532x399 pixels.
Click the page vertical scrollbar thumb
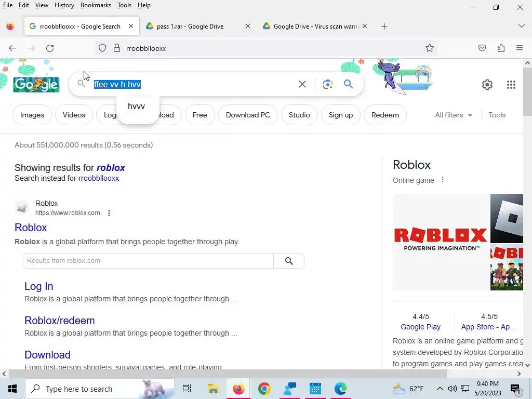coord(527,91)
